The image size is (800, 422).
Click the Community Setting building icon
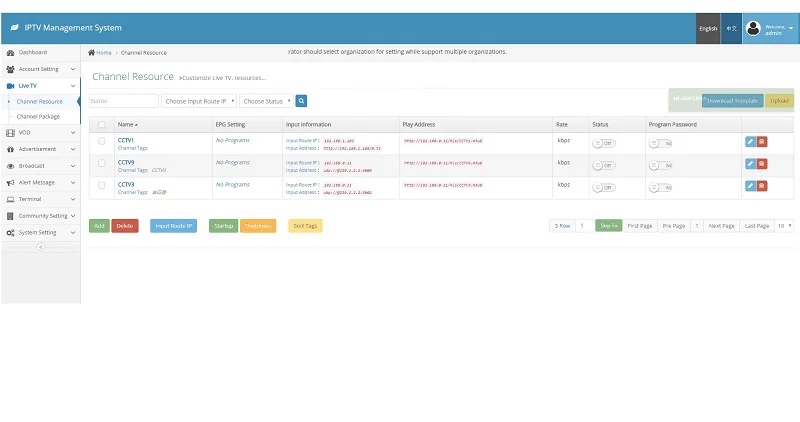click(x=10, y=216)
